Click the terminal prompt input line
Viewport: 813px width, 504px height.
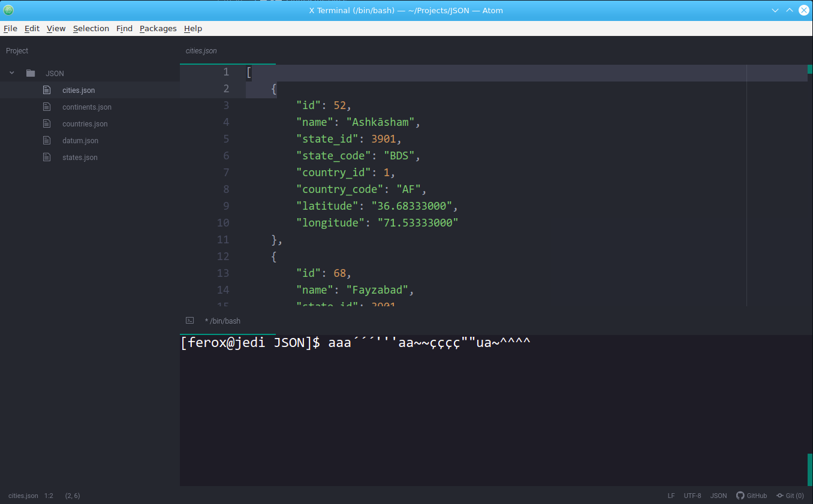(x=356, y=343)
